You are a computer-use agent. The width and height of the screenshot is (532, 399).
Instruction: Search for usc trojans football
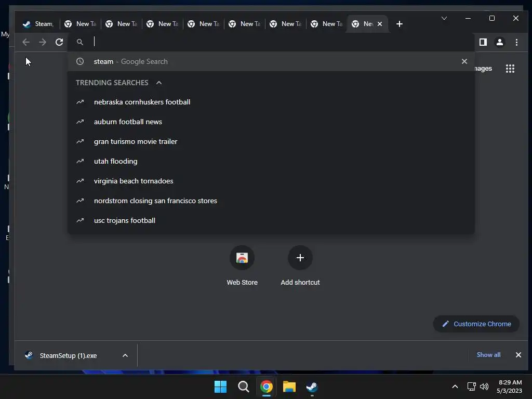pos(271,220)
